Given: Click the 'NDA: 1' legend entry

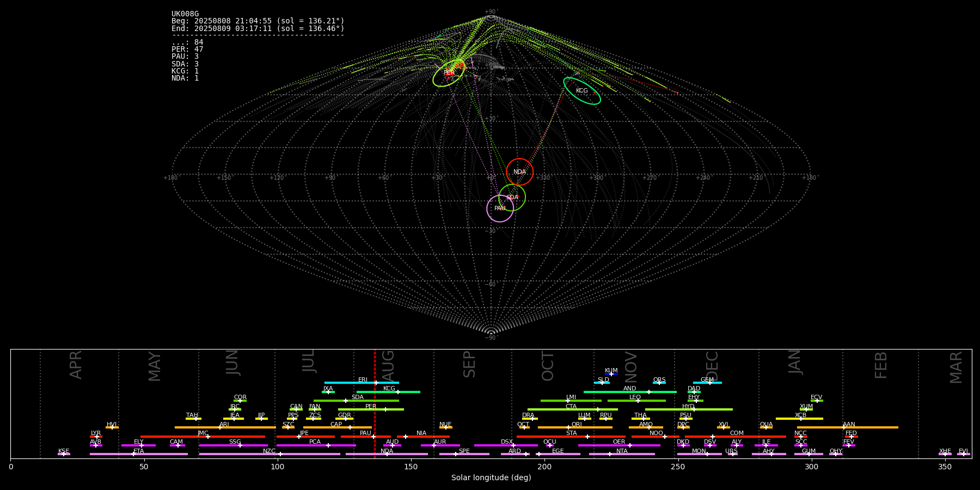Looking at the screenshot, I should click(185, 78).
